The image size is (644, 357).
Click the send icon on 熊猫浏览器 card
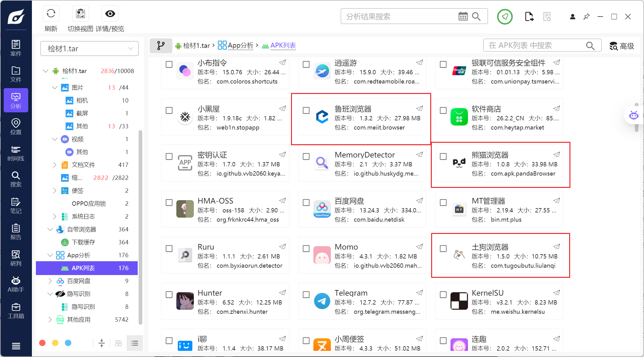click(557, 154)
